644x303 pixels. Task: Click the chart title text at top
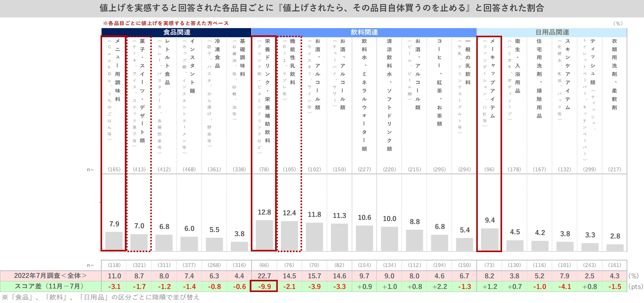click(x=321, y=8)
